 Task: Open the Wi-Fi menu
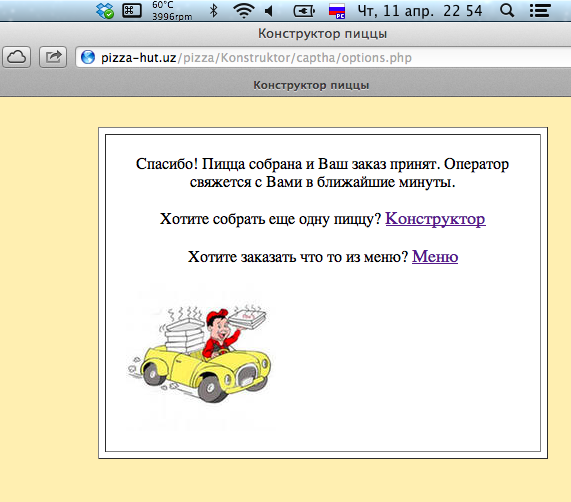(x=244, y=11)
